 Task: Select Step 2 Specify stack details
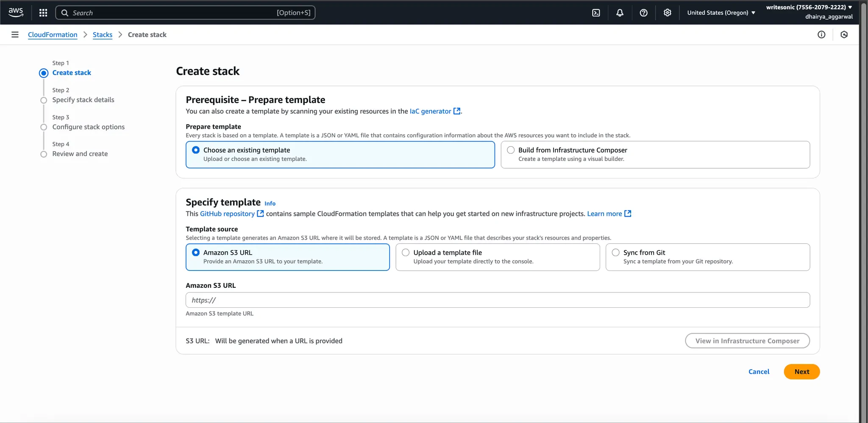pyautogui.click(x=83, y=100)
